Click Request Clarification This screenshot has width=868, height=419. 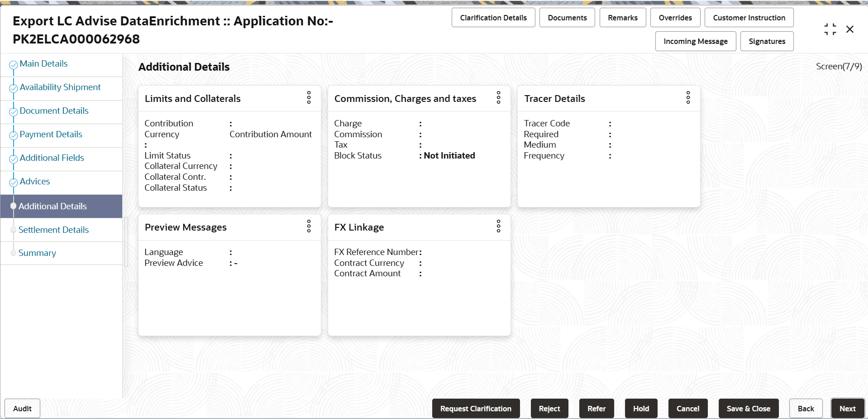[x=476, y=409]
